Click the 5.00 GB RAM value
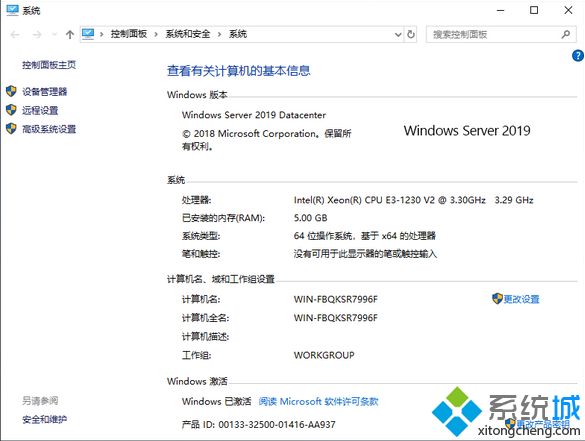 [310, 218]
